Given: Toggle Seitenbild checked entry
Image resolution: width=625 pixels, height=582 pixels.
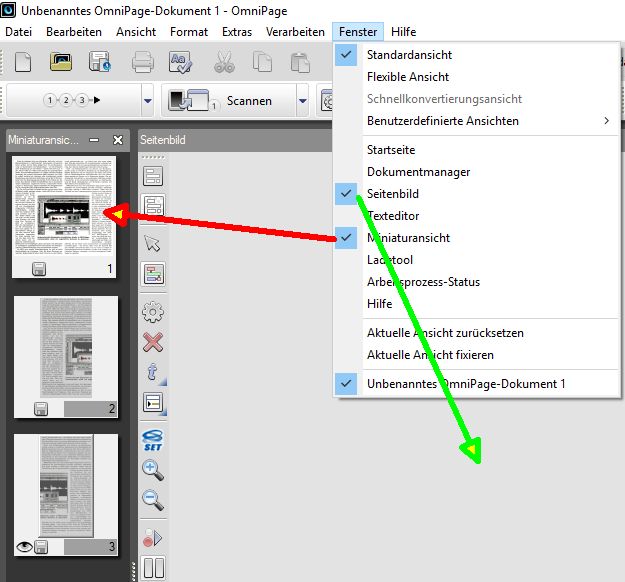Looking at the screenshot, I should tap(477, 194).
